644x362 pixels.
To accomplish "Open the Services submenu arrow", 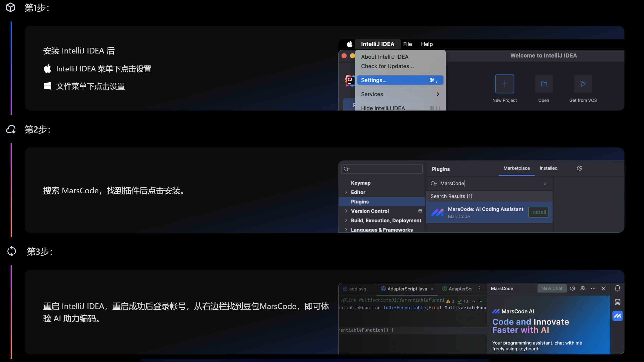I will tap(438, 94).
